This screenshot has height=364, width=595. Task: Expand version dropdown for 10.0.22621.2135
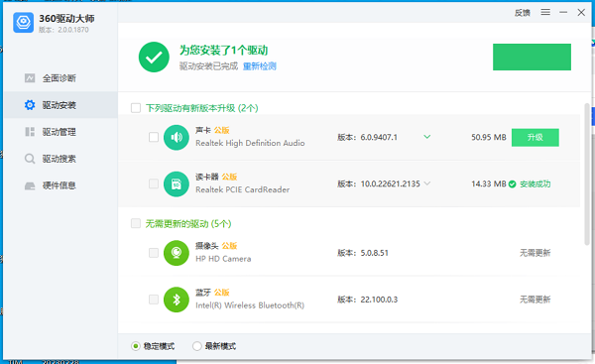426,183
